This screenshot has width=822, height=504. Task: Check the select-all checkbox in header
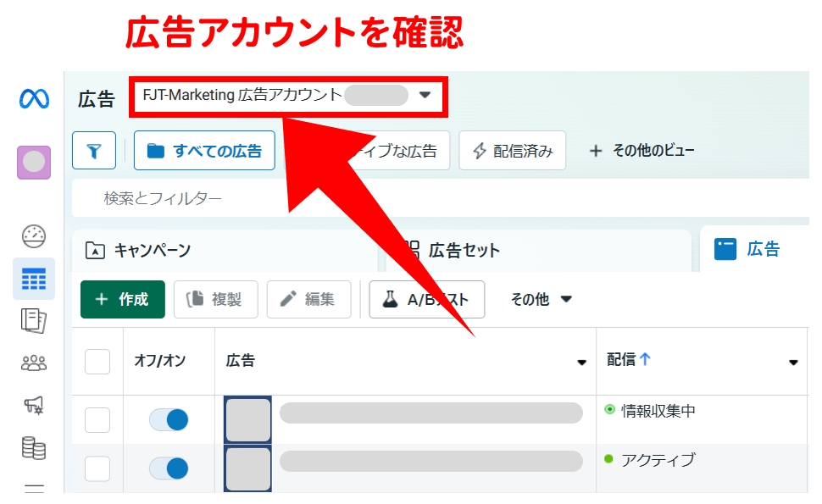tap(97, 362)
